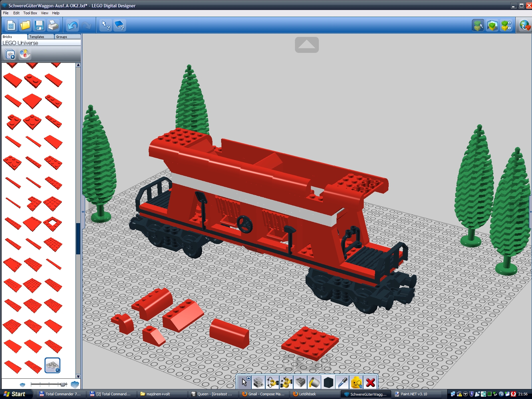Switch to Building Guide mode
Screen dimensions: 532x399
[x=506, y=25]
